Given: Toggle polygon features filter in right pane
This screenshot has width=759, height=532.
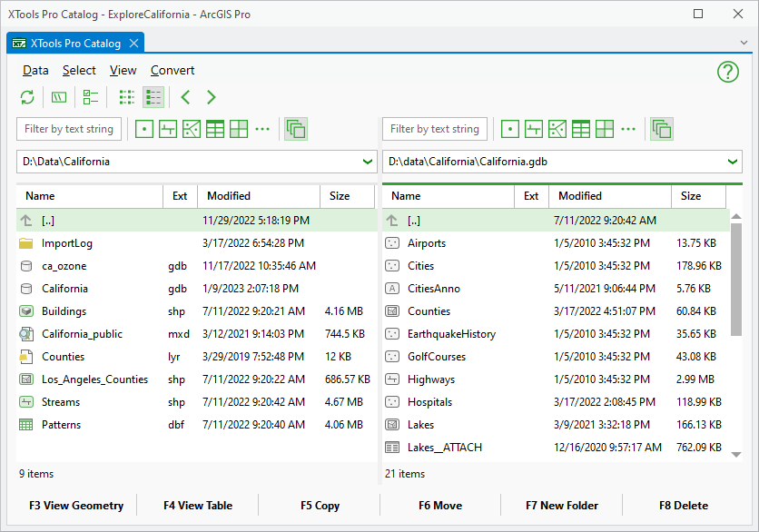Looking at the screenshot, I should click(557, 129).
